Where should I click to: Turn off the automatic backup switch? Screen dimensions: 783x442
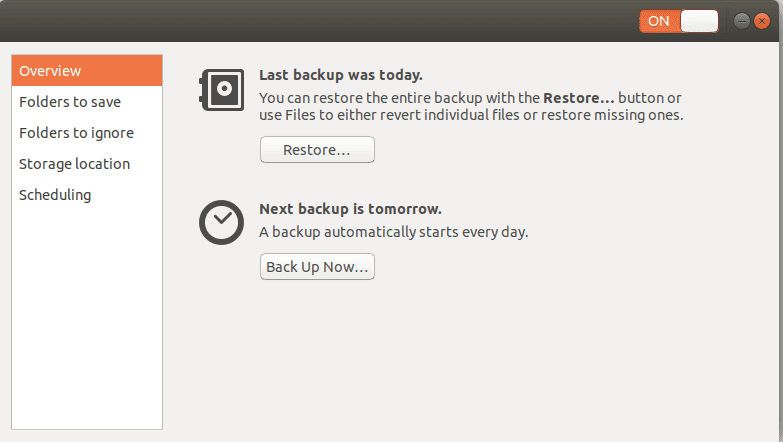679,21
